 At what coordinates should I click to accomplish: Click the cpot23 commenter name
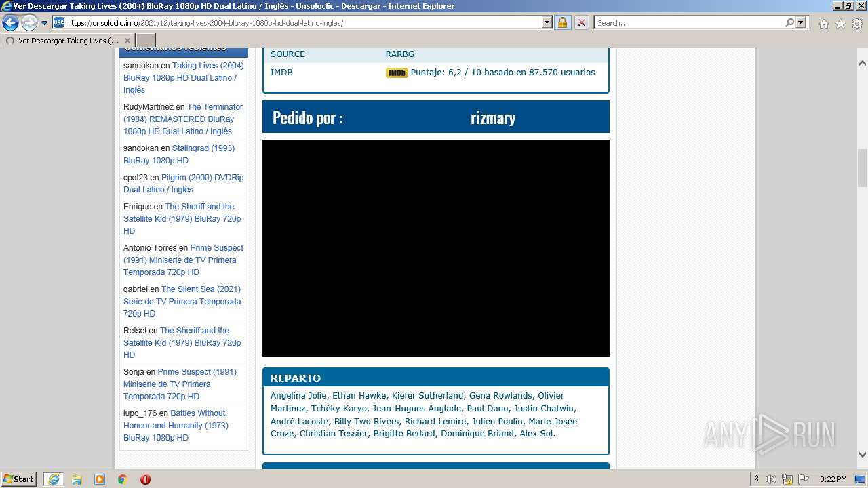(x=136, y=178)
